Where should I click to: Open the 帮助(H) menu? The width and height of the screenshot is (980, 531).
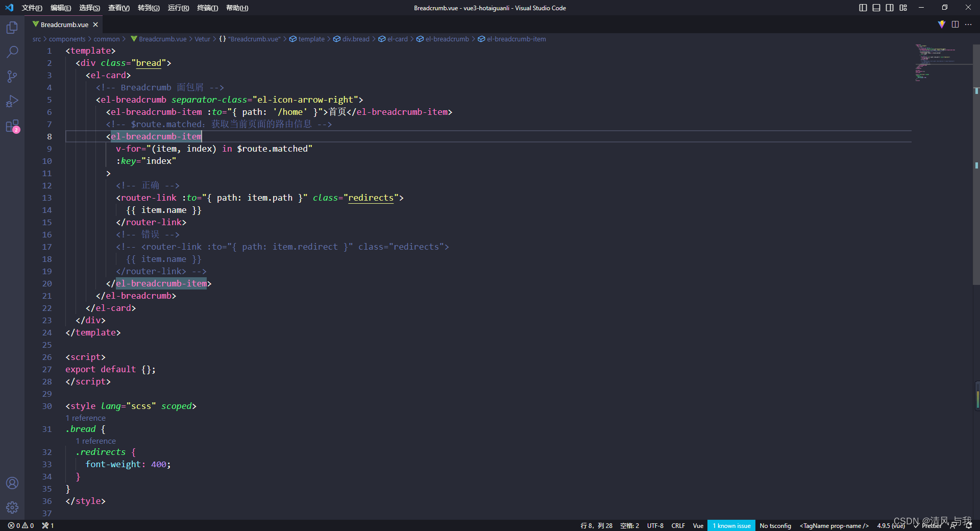[x=237, y=8]
